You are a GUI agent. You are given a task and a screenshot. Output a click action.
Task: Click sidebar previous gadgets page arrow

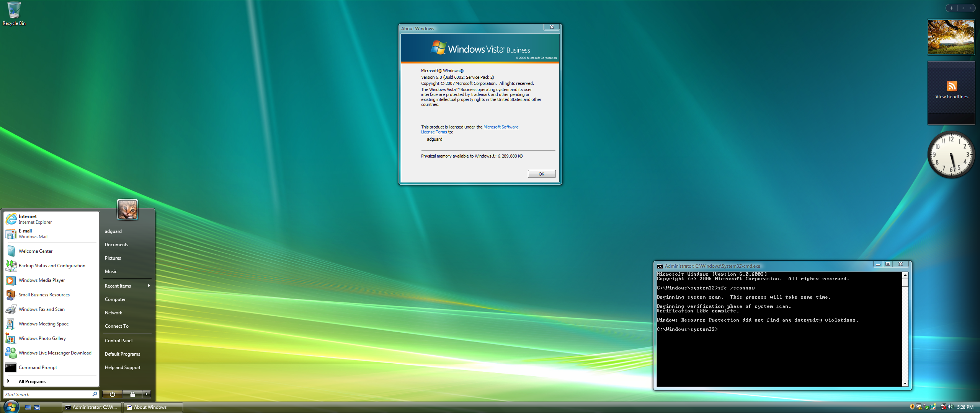[x=963, y=8]
